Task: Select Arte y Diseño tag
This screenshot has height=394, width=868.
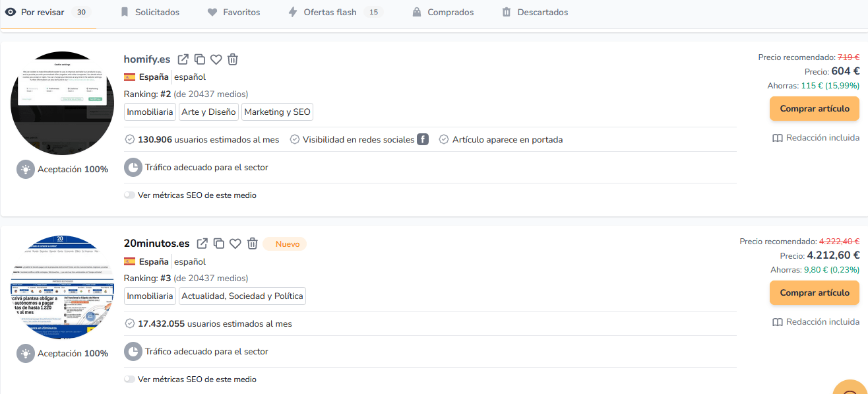Action: coord(208,112)
